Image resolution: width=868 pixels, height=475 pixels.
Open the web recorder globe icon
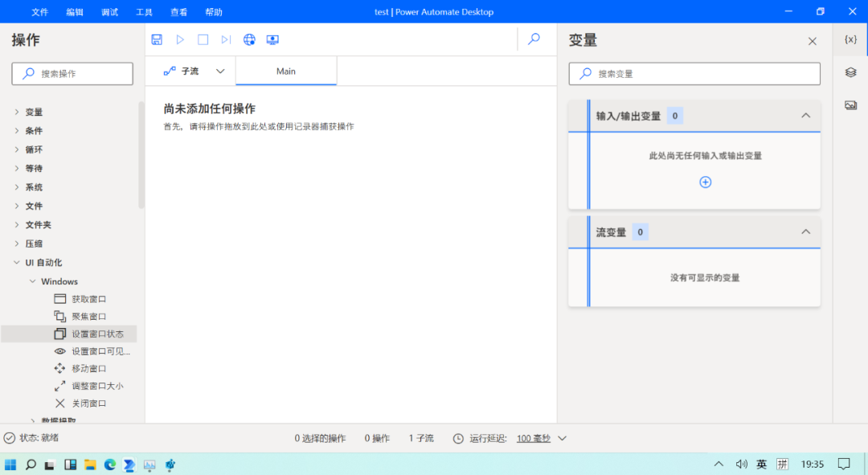click(249, 39)
